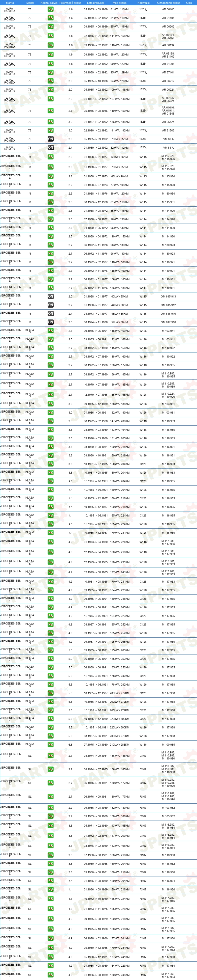
Task: Click the PB icon in the AR 06124 row
Action: tap(50, 122)
